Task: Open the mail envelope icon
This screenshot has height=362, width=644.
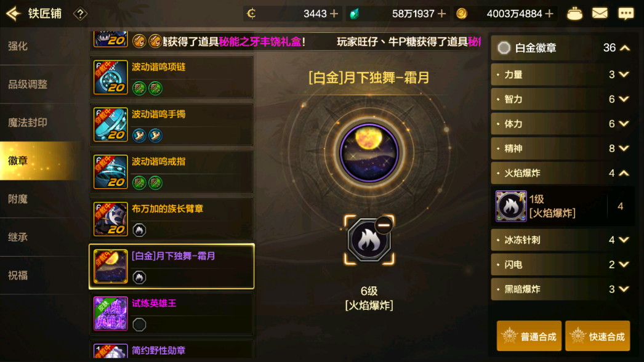Action: [600, 14]
